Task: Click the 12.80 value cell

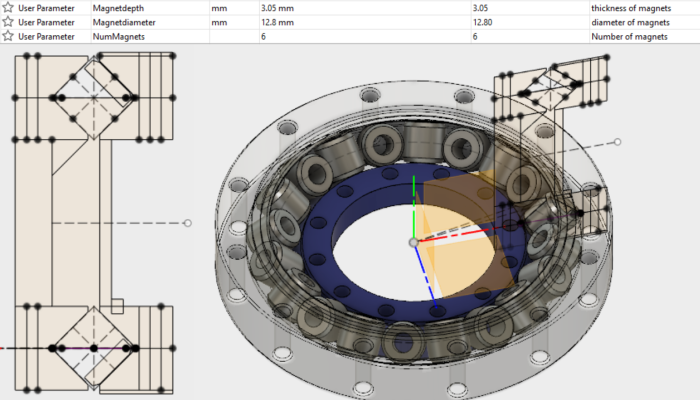Action: pos(530,22)
